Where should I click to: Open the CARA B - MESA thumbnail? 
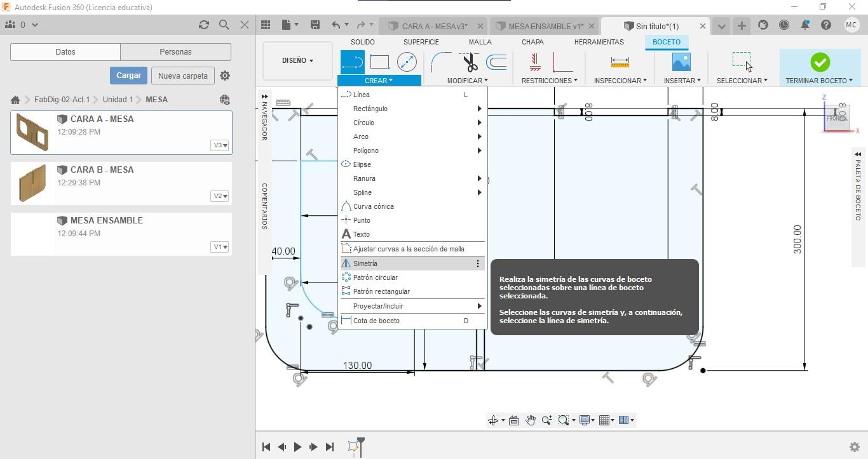(32, 183)
